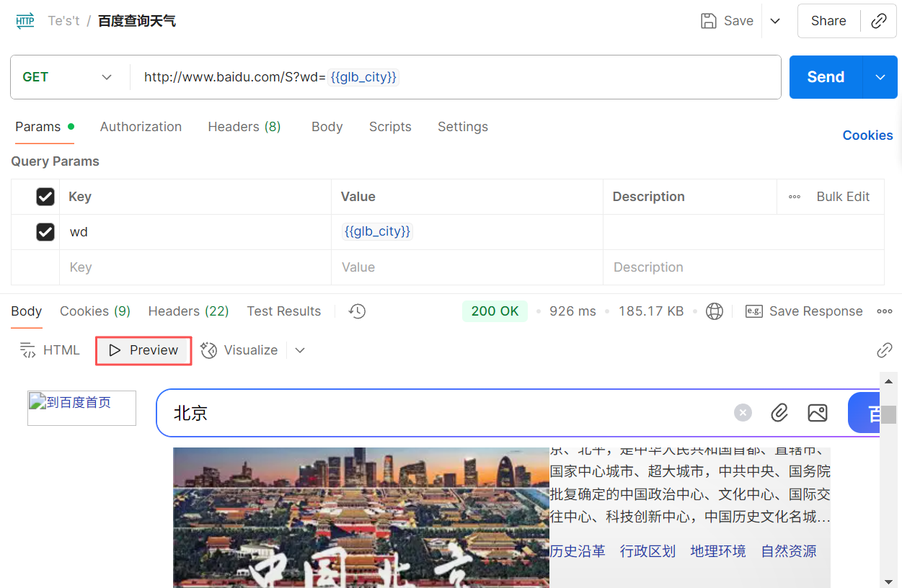Open the request Headers (8) tab
Image resolution: width=902 pixels, height=588 pixels.
coord(244,127)
